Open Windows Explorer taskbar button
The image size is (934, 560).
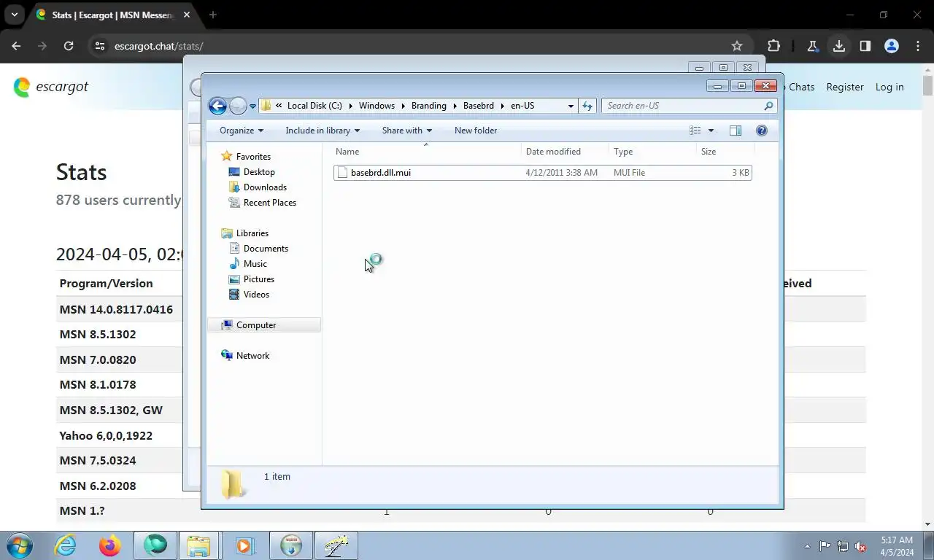coord(198,545)
